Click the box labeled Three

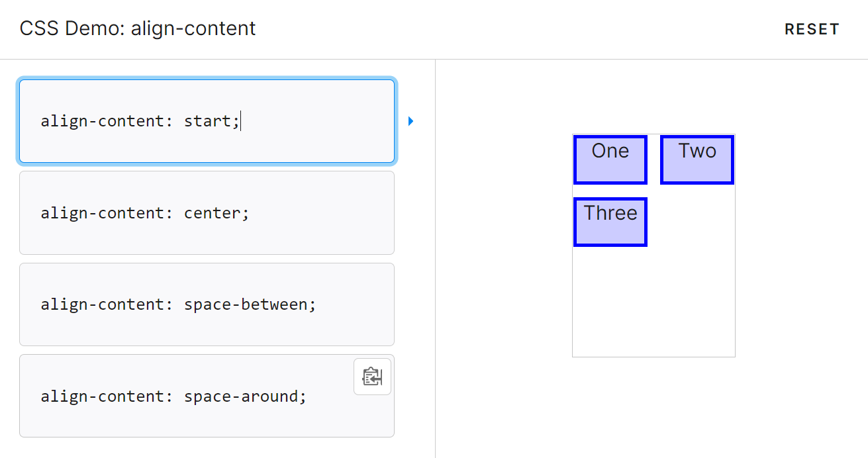coord(610,222)
